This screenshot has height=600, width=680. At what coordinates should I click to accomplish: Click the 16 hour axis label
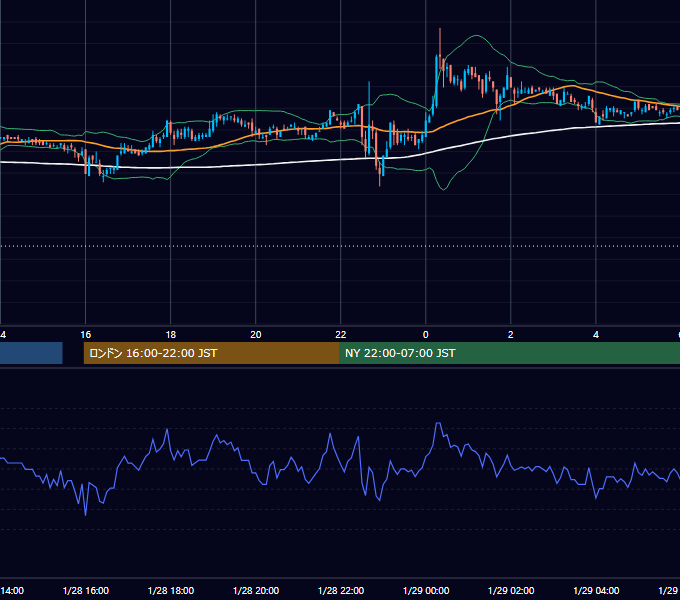(86, 335)
